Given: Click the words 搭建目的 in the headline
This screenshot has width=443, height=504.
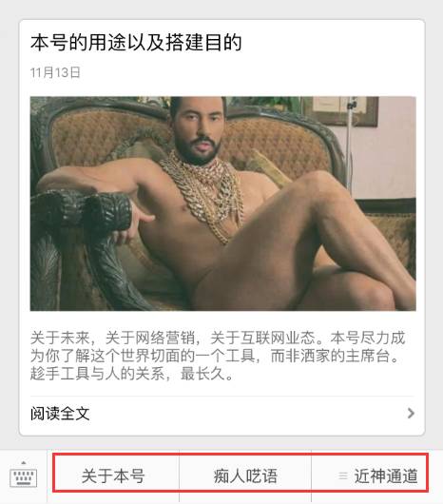Looking at the screenshot, I should 203,43.
